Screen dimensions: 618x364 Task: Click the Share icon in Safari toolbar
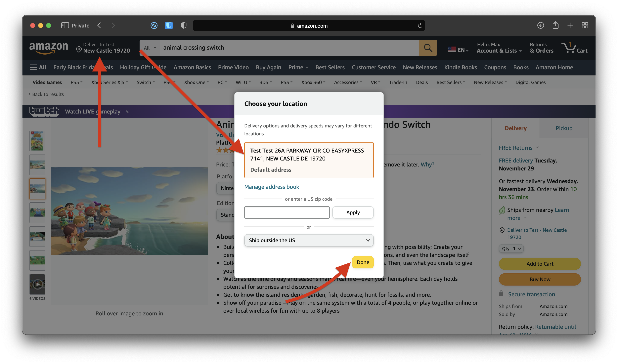555,25
